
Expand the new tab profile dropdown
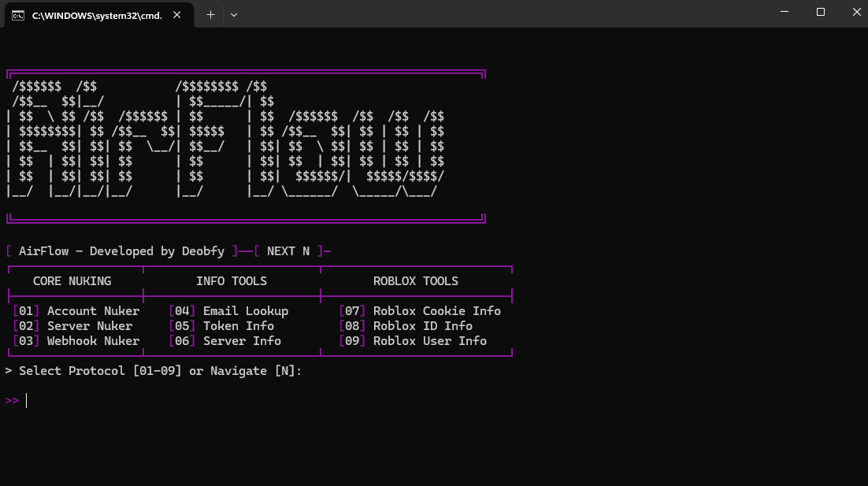(x=234, y=15)
